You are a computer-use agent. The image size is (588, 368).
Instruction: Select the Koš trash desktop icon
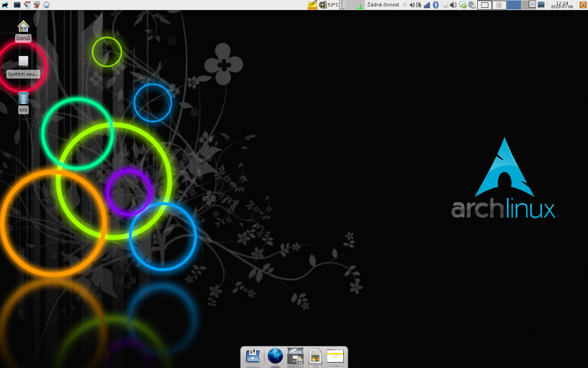point(23,102)
